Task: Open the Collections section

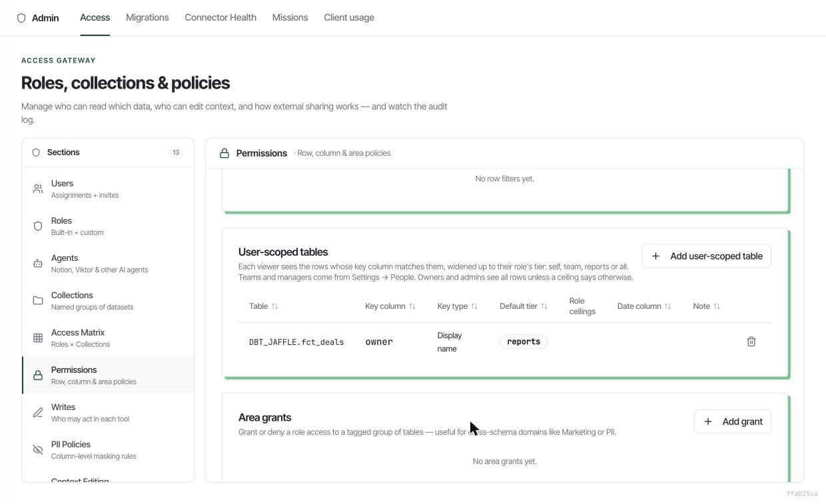Action: 108,301
